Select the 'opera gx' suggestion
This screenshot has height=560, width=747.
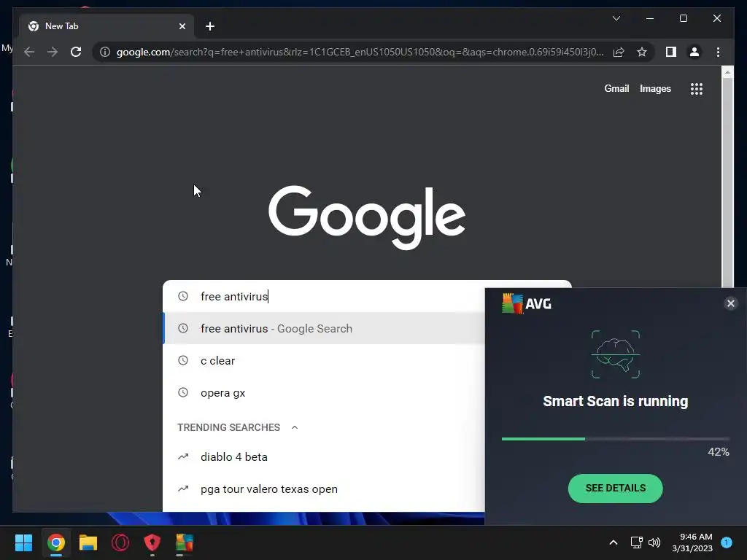pyautogui.click(x=324, y=393)
